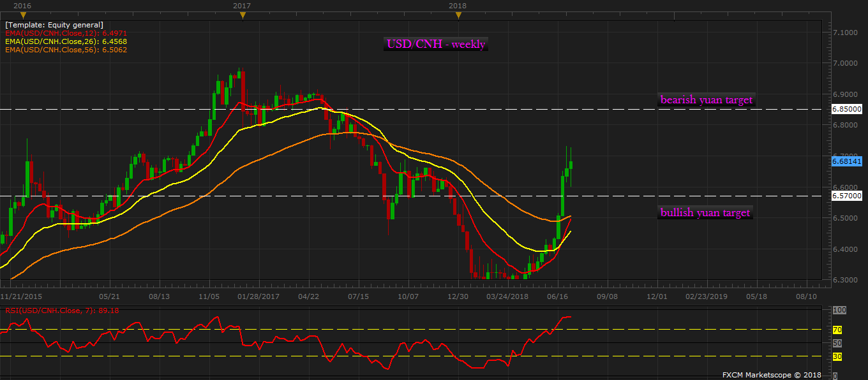Click the RSI 50 level tag
The width and height of the screenshot is (868, 380).
click(837, 343)
